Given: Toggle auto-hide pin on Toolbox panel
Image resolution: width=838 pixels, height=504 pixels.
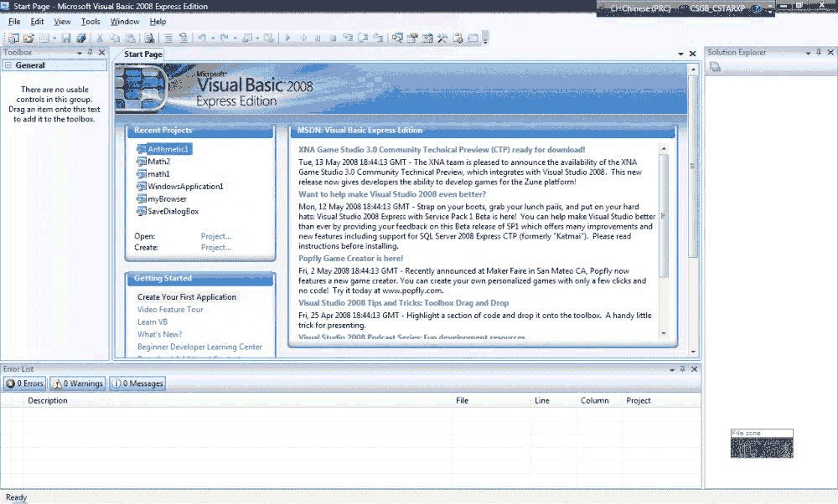Looking at the screenshot, I should point(91,52).
